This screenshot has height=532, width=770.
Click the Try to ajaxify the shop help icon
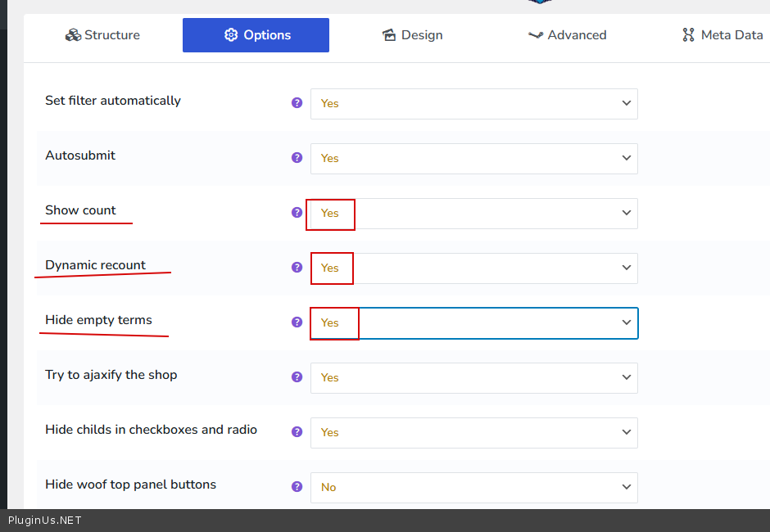[x=297, y=377]
